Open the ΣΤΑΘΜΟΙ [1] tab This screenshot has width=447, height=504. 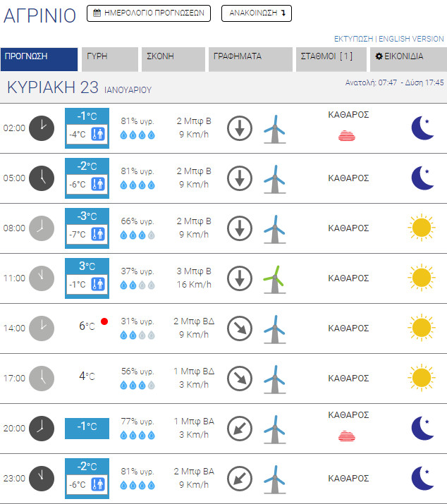pos(330,60)
